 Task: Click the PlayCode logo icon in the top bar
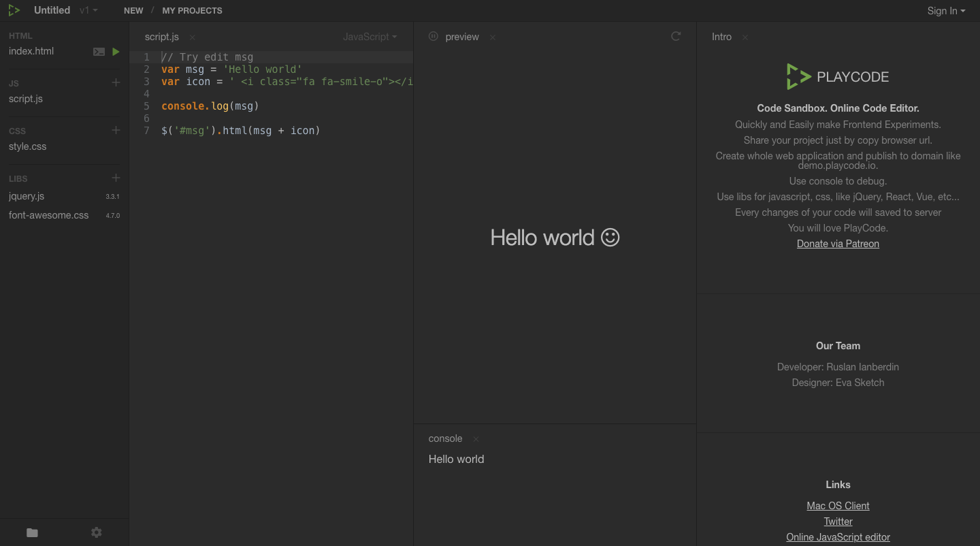[x=14, y=10]
